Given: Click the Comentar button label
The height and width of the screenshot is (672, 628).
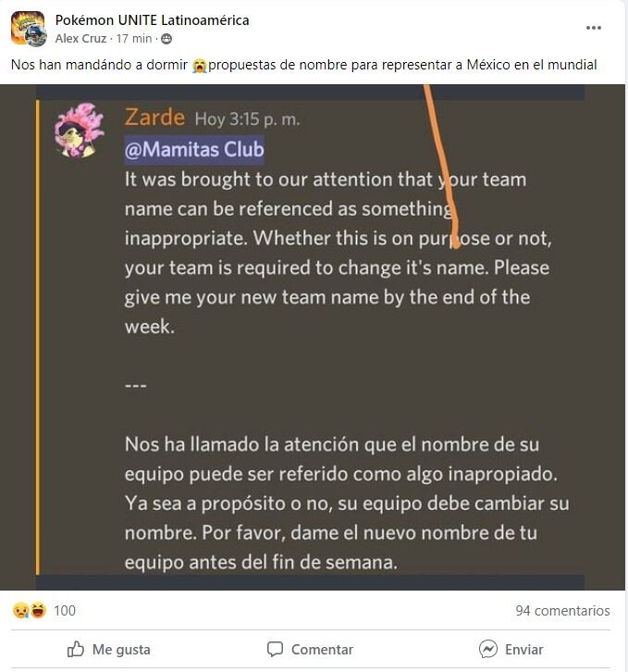Looking at the screenshot, I should click(322, 650).
